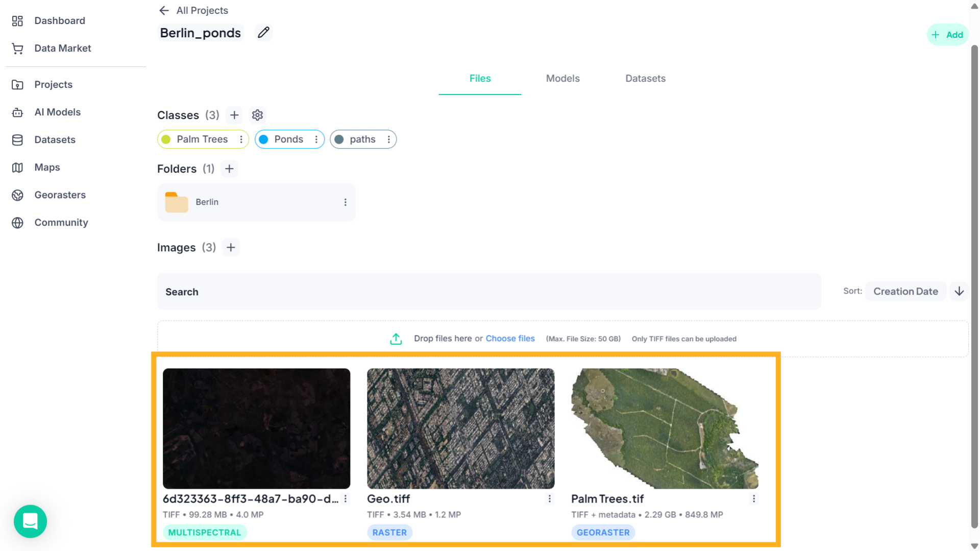
Task: Open the Palm Trees.tif thumbnail
Action: (665, 428)
